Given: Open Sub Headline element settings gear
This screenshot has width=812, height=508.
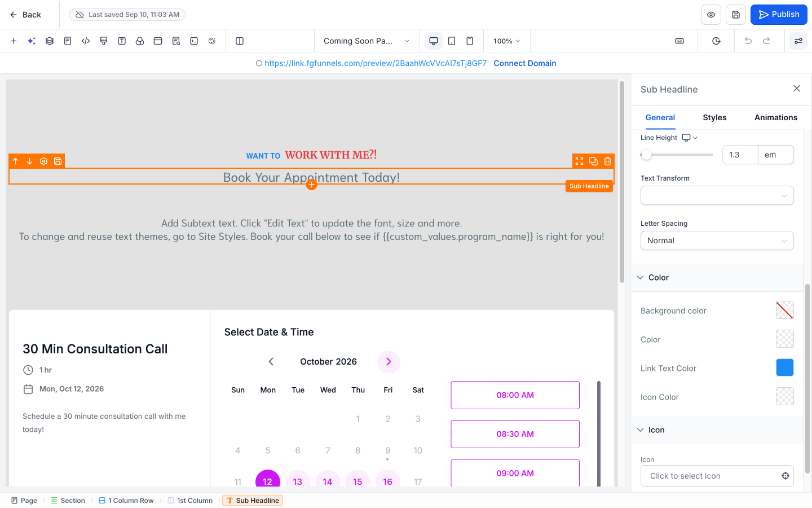Looking at the screenshot, I should (44, 161).
